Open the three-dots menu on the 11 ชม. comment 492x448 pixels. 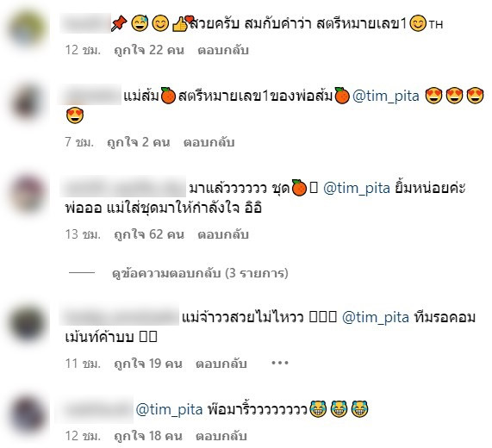(x=280, y=363)
